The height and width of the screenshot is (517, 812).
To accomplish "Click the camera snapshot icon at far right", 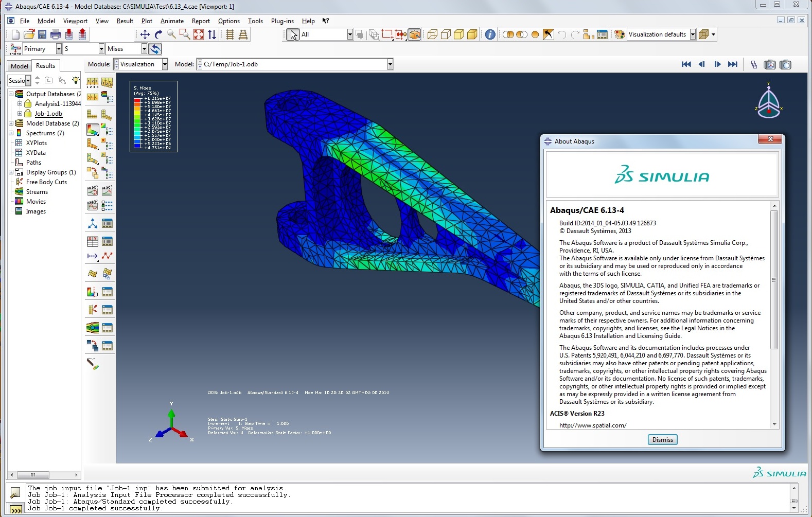I will pyautogui.click(x=785, y=65).
